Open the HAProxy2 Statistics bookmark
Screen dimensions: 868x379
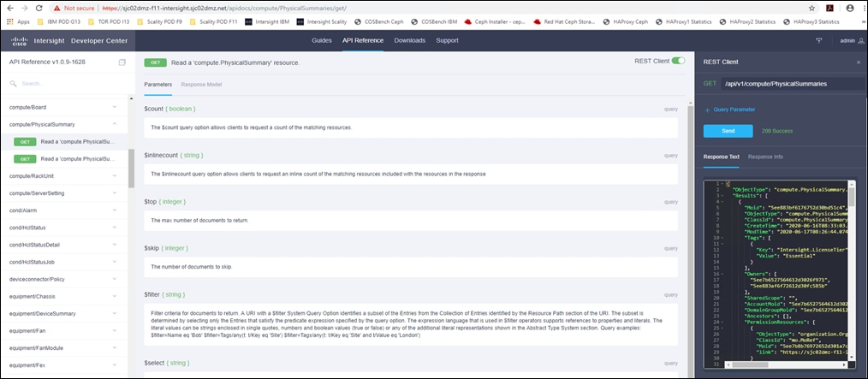[748, 22]
